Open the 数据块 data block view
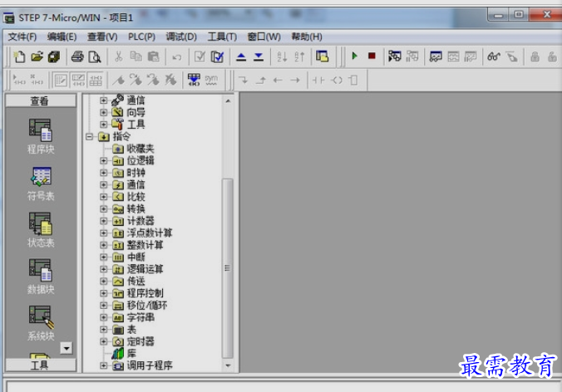Viewport: 562px width, 392px height. click(41, 277)
